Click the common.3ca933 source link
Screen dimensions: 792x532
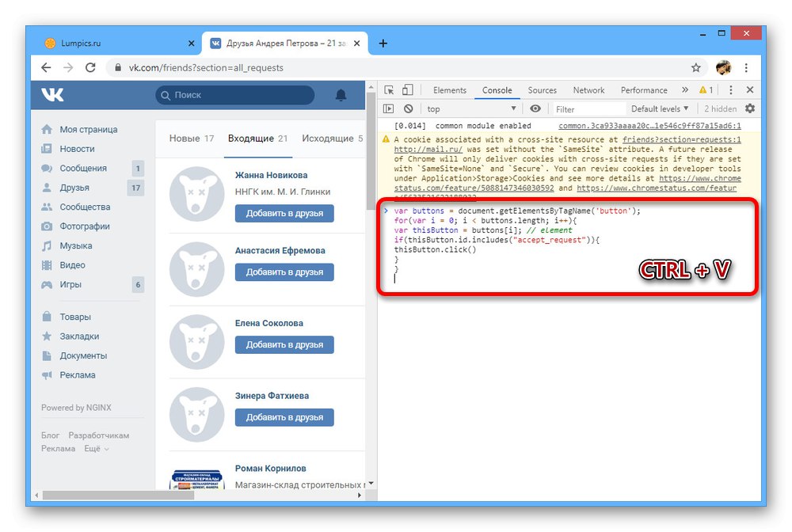pyautogui.click(x=649, y=126)
